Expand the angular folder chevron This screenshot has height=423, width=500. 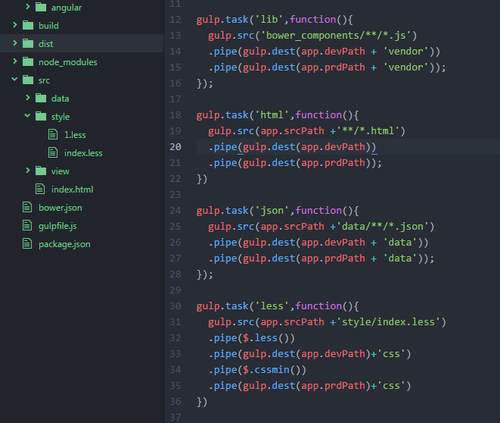point(28,7)
